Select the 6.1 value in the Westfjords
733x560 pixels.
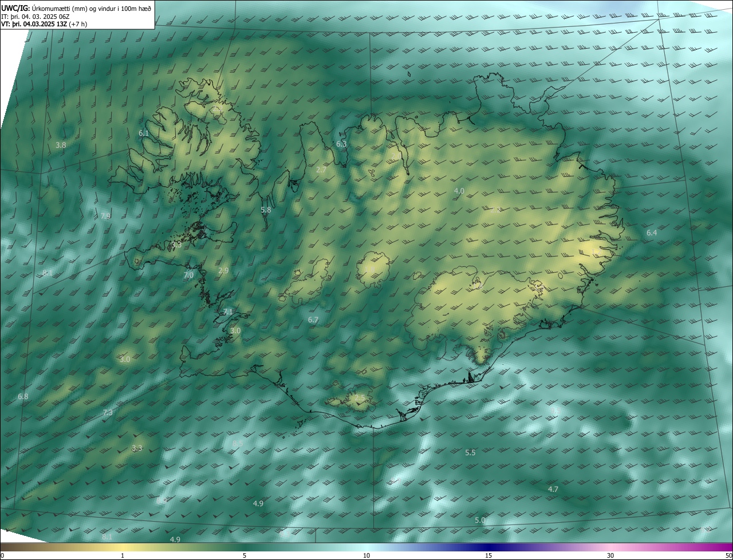144,133
